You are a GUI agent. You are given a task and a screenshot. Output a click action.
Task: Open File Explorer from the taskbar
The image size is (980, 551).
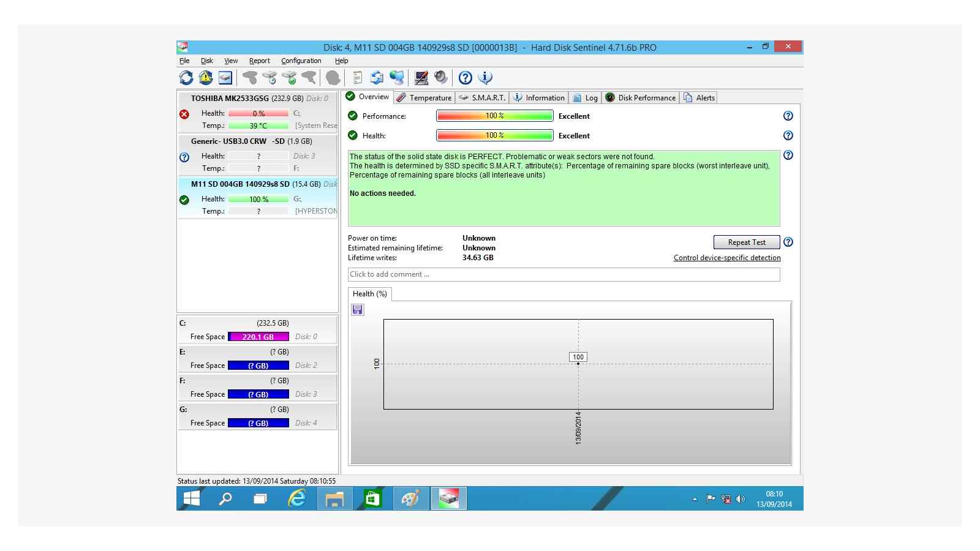click(334, 499)
